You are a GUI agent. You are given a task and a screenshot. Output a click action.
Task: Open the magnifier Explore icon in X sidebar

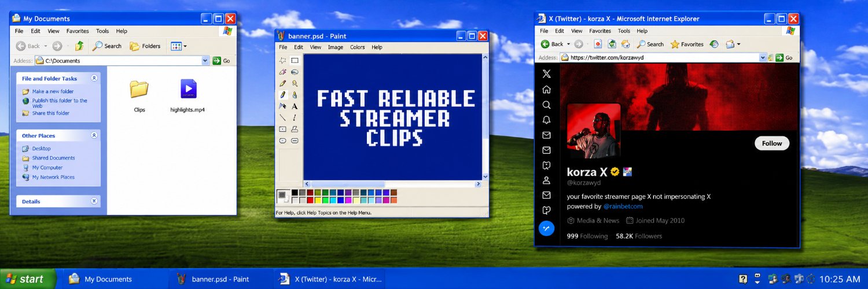point(546,105)
